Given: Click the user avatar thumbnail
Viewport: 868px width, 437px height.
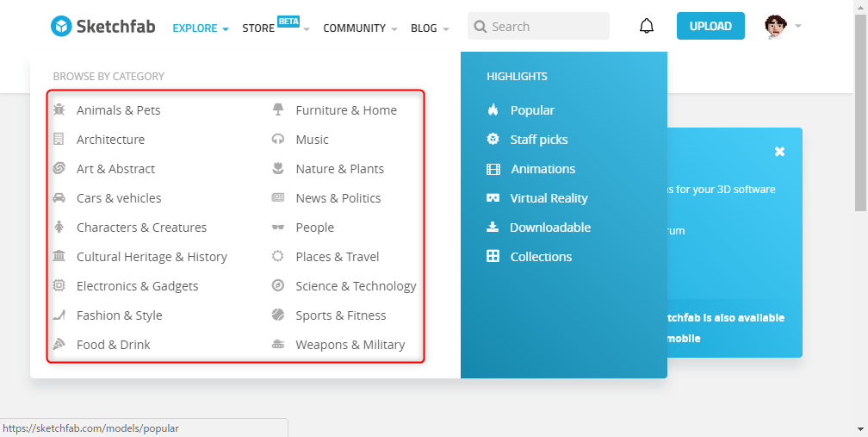Looking at the screenshot, I should point(776,26).
